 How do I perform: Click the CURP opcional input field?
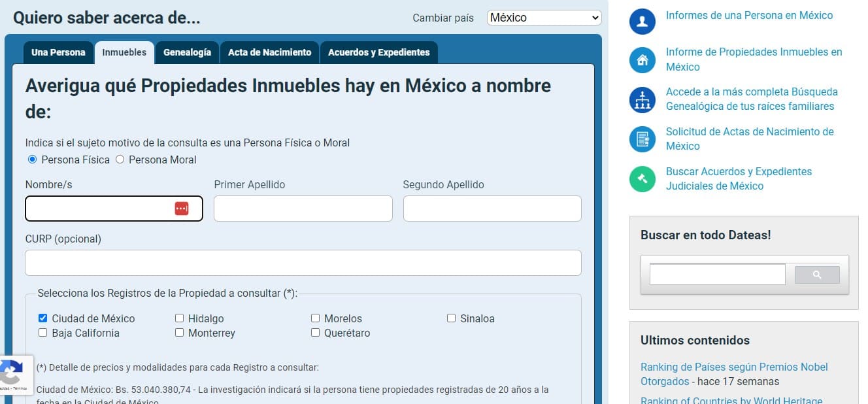303,262
